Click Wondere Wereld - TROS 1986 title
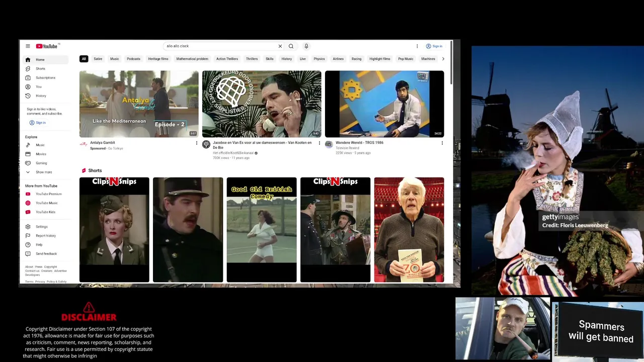This screenshot has width=644, height=362. tap(360, 143)
